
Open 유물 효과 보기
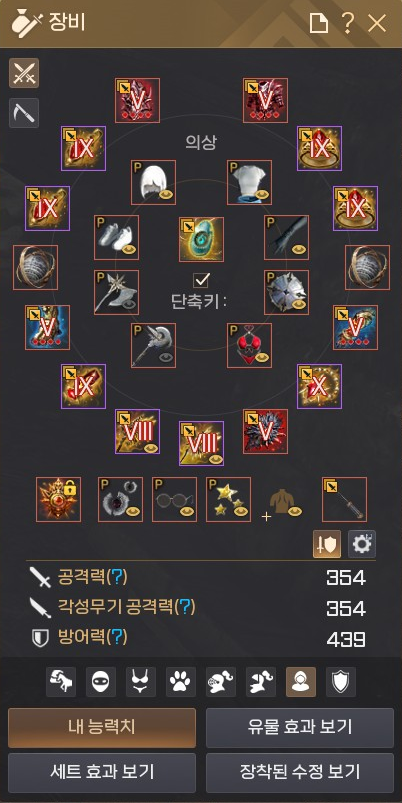point(300,728)
